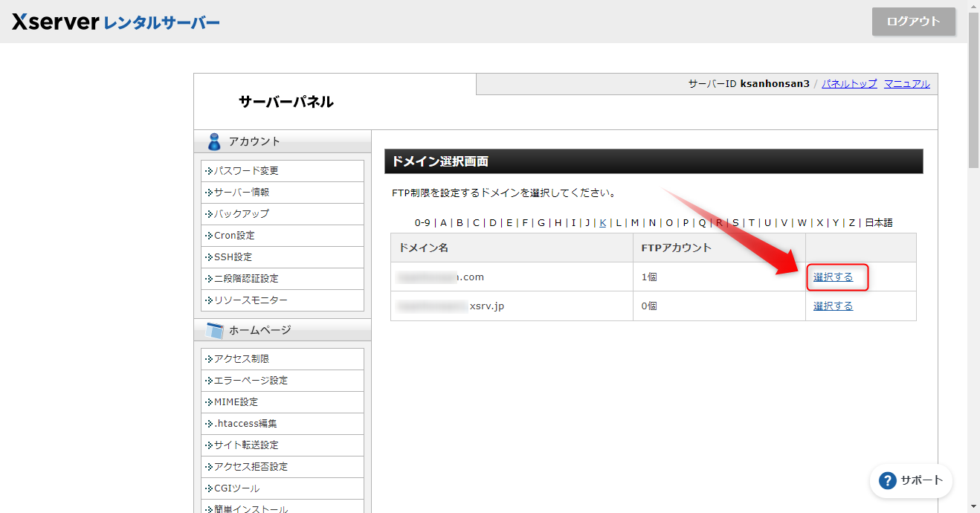Open .htaccess編集 menu item
980x513 pixels.
click(x=245, y=424)
